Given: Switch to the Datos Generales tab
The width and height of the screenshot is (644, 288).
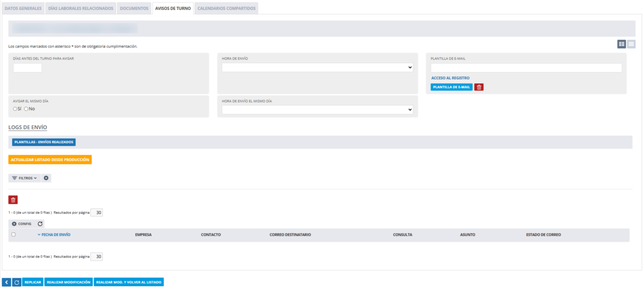Looking at the screenshot, I should pyautogui.click(x=23, y=9).
